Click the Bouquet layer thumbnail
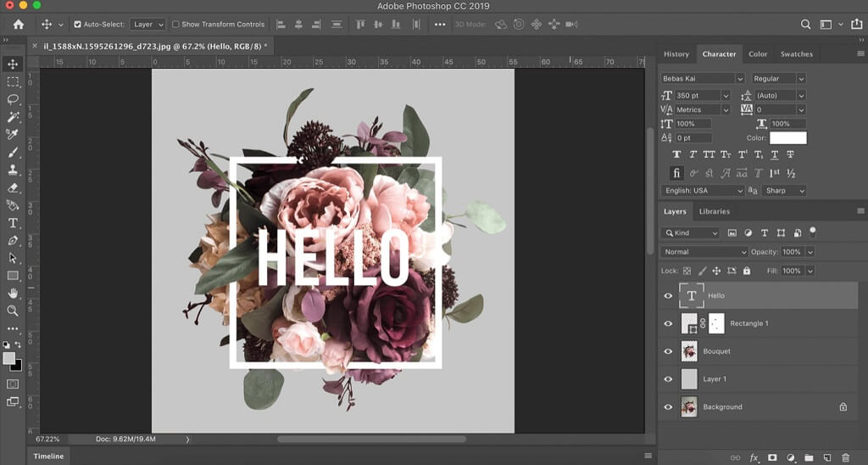Image resolution: width=868 pixels, height=465 pixels. (689, 350)
